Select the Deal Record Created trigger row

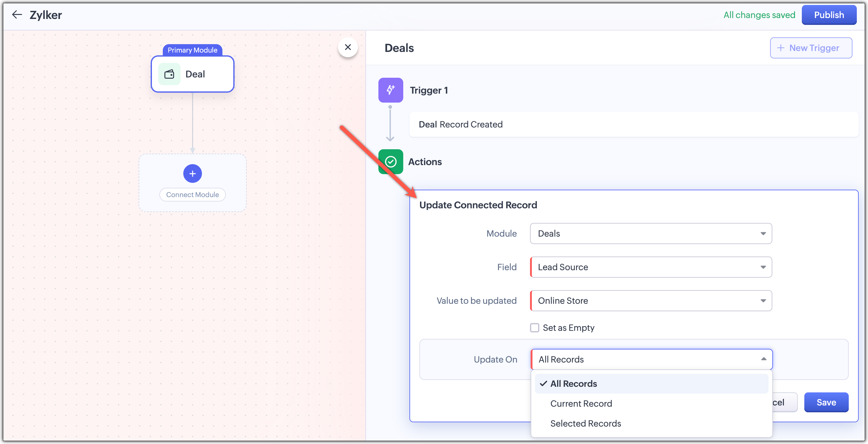[633, 124]
